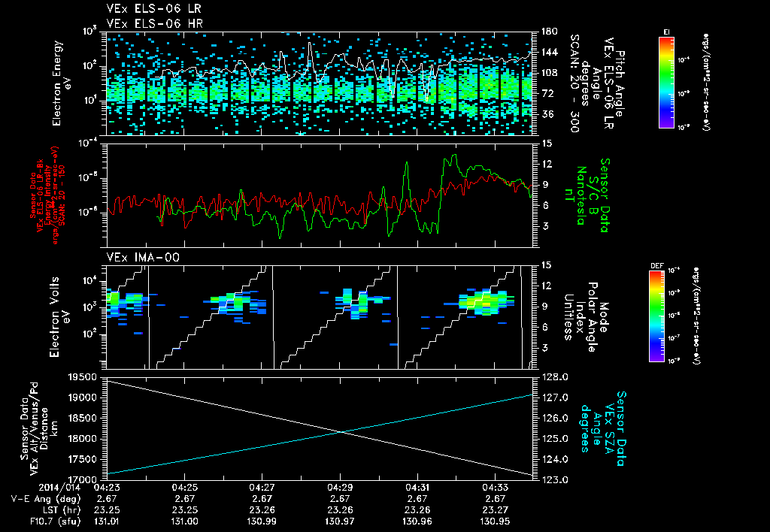Click the 17500 altitude tick label
The width and height of the screenshot is (770, 532).
tap(81, 459)
